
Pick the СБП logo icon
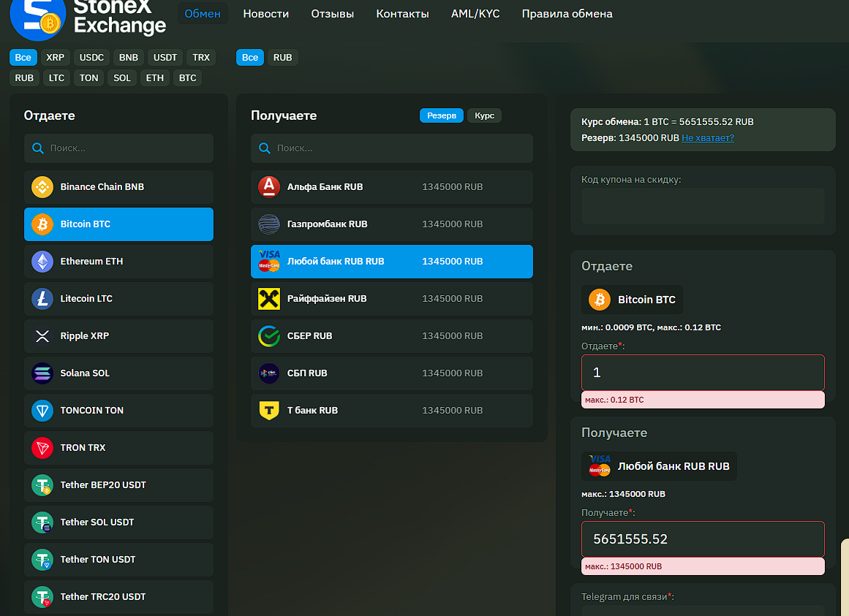click(269, 373)
